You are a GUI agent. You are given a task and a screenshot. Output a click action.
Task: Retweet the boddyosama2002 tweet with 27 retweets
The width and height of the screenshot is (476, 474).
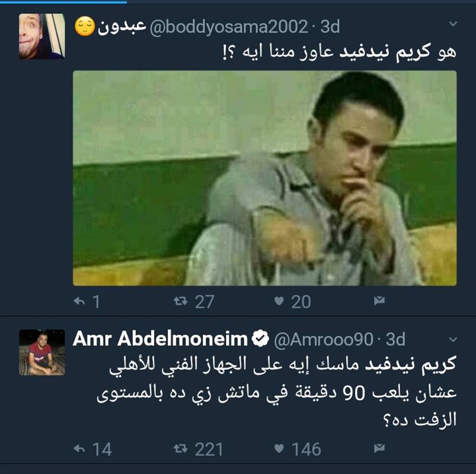180,301
